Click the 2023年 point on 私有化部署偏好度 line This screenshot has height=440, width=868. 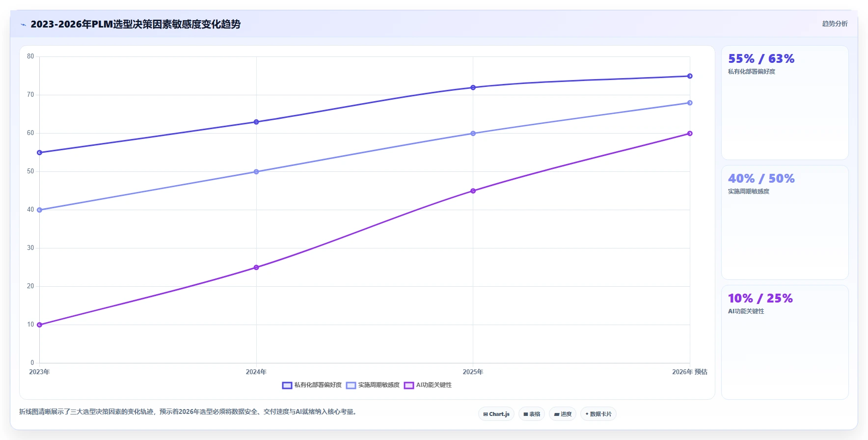click(40, 153)
